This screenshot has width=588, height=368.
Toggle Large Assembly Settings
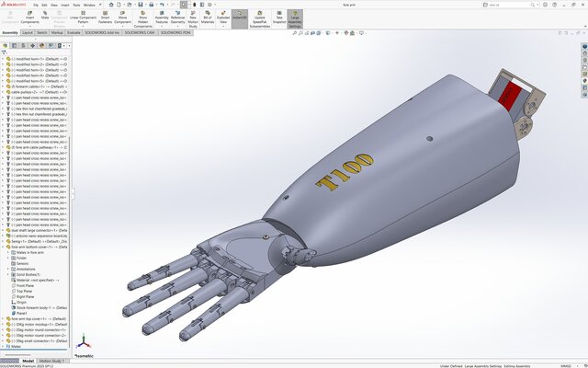pyautogui.click(x=295, y=19)
